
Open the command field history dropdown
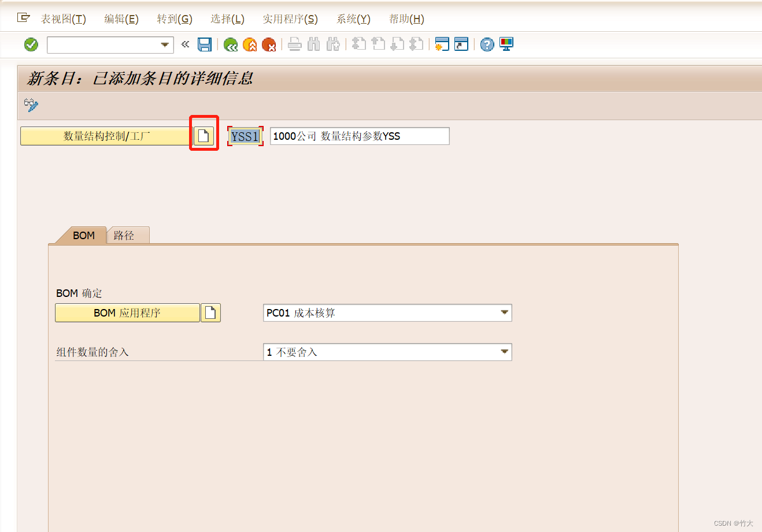(x=165, y=44)
